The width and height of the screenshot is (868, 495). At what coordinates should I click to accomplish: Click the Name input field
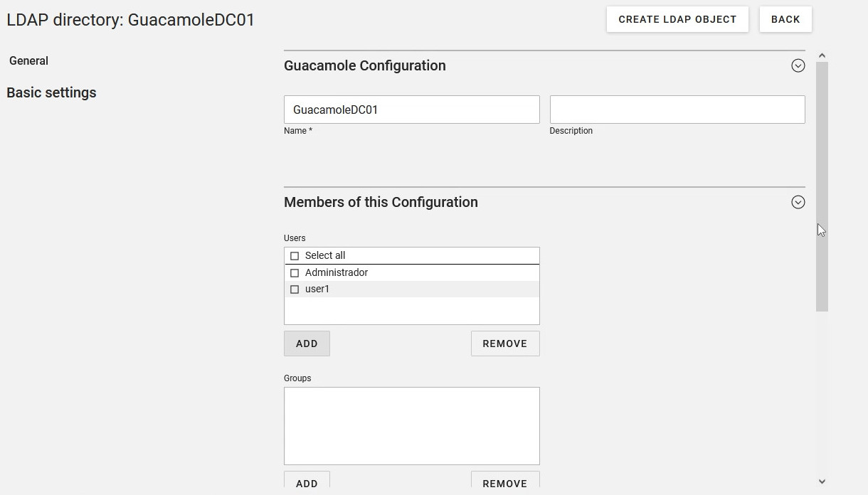point(411,110)
